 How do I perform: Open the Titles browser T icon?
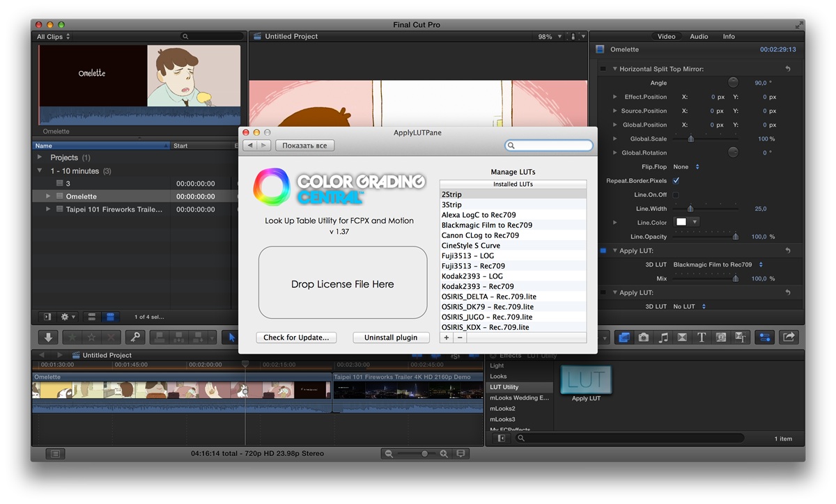pos(702,337)
